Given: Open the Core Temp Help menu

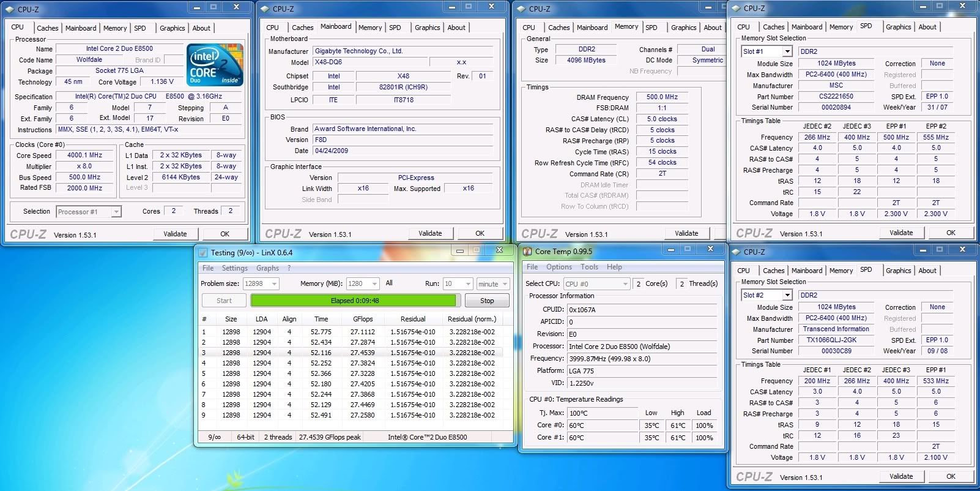Looking at the screenshot, I should [614, 267].
